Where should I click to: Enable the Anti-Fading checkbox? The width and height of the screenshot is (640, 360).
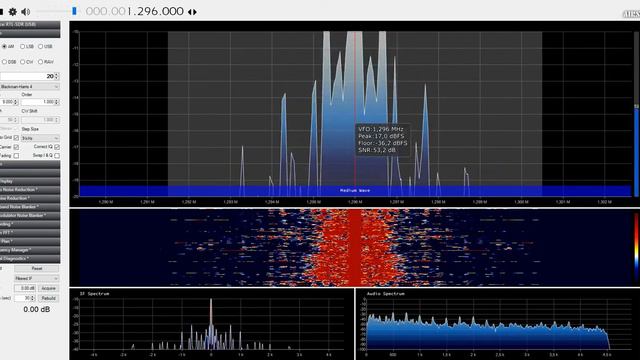pyautogui.click(x=16, y=156)
